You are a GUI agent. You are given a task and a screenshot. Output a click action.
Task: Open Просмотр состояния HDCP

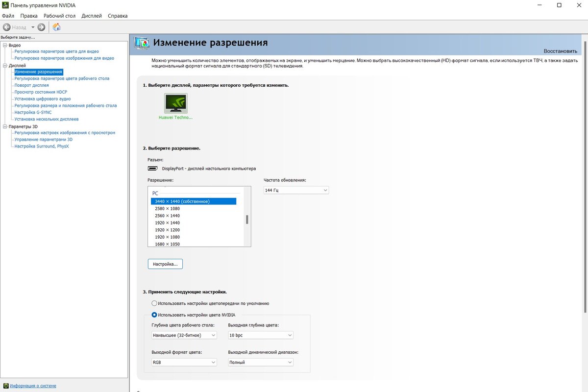pos(41,92)
